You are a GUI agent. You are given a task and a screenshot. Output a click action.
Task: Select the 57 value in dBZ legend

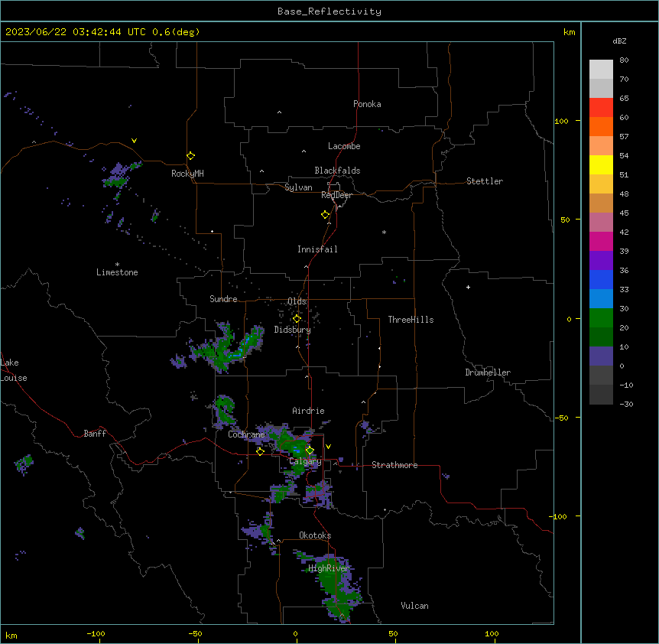(x=624, y=137)
